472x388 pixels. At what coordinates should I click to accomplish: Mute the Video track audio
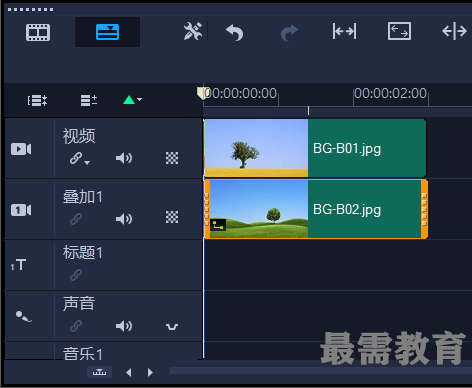click(124, 158)
